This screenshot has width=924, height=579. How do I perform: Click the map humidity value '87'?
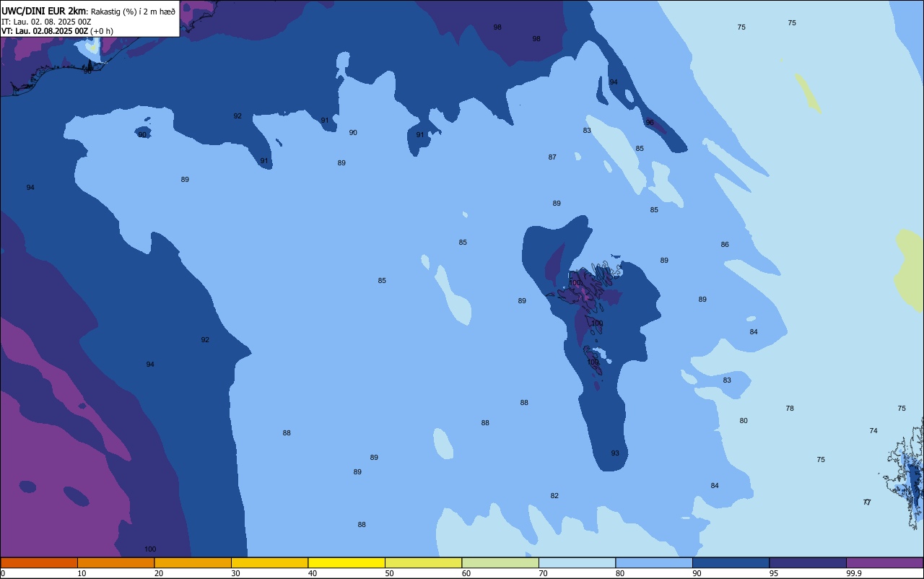[x=552, y=157]
